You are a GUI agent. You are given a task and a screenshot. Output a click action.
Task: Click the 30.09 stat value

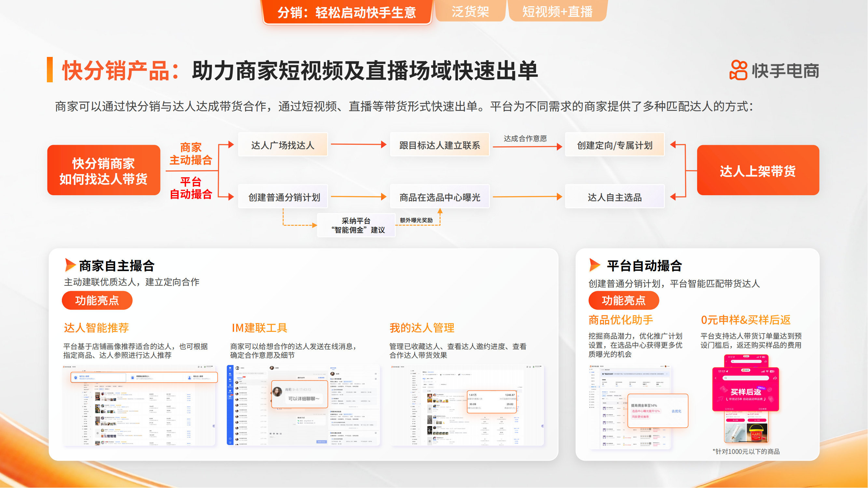point(473,404)
